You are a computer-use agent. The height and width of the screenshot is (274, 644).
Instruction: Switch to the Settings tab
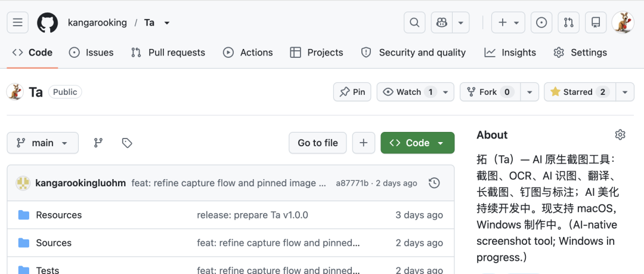click(x=580, y=53)
